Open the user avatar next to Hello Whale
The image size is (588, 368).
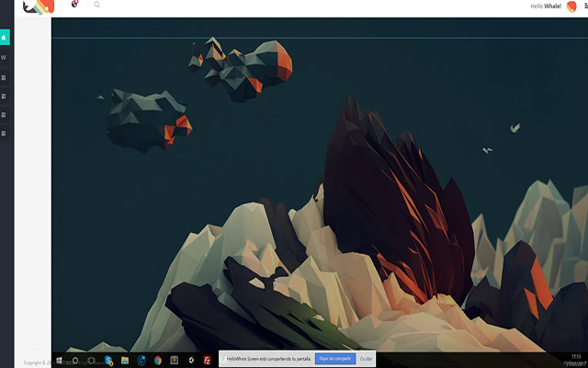pos(571,6)
